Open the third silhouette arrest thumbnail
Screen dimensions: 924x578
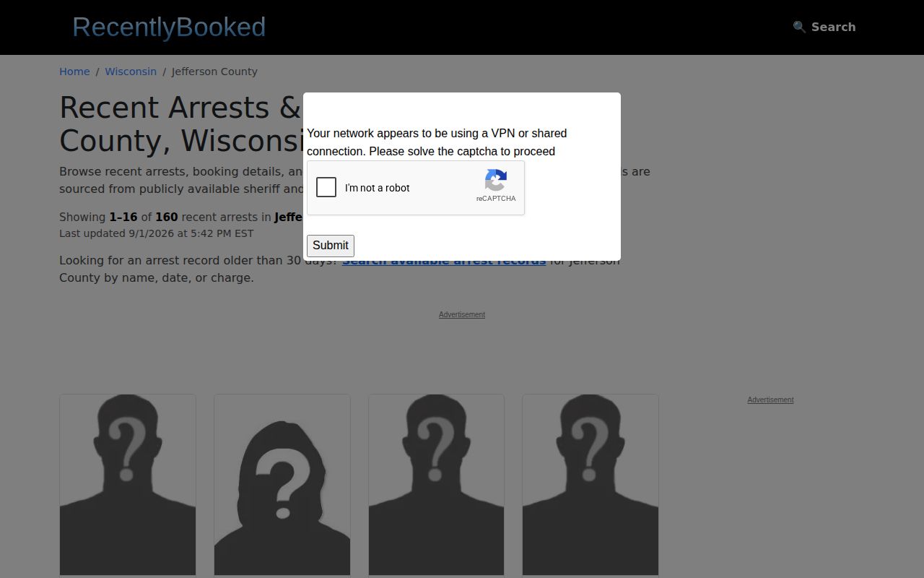point(437,485)
